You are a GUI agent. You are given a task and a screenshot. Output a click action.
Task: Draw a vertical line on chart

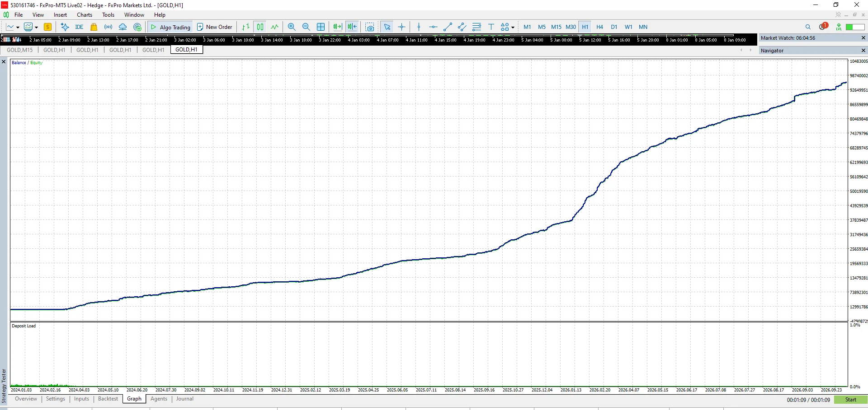(419, 27)
